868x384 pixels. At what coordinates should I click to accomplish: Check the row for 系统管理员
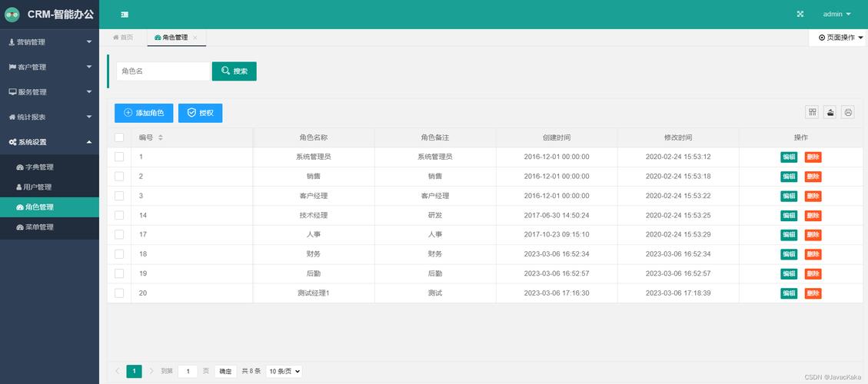(x=119, y=157)
